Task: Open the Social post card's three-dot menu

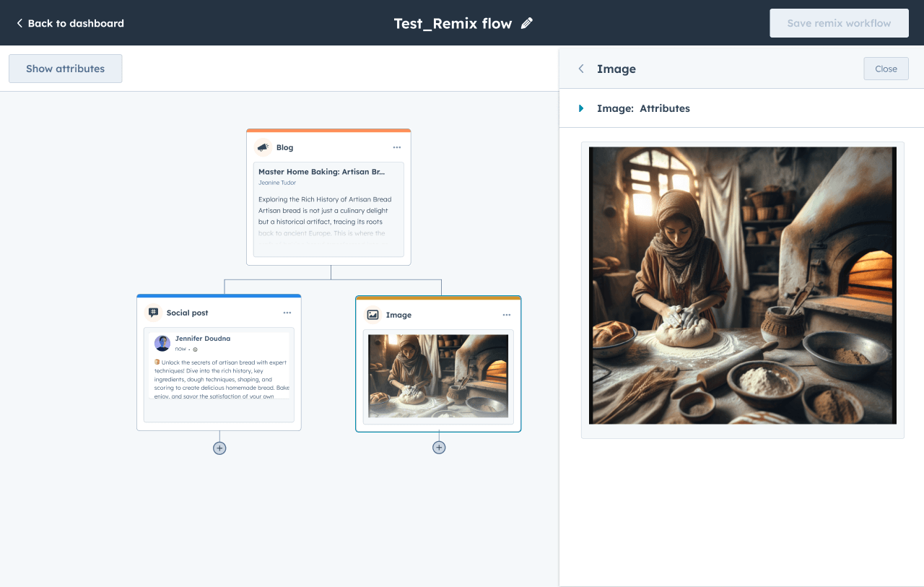Action: pos(287,313)
